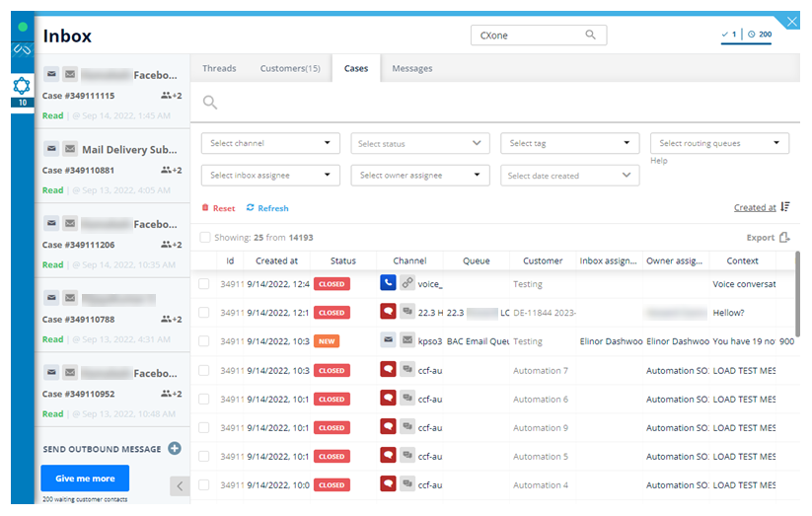The width and height of the screenshot is (812, 516).
Task: Check the voice conversation row checkbox
Action: click(x=204, y=284)
